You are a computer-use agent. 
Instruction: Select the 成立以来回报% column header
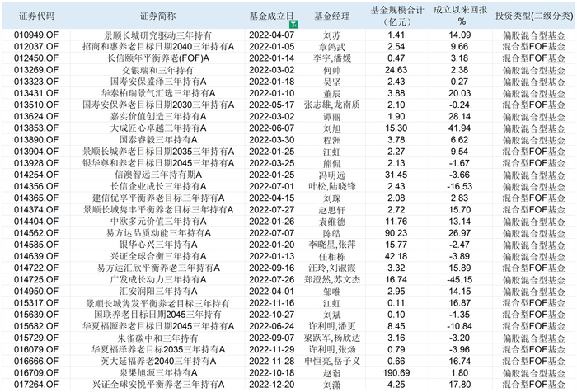click(x=460, y=16)
